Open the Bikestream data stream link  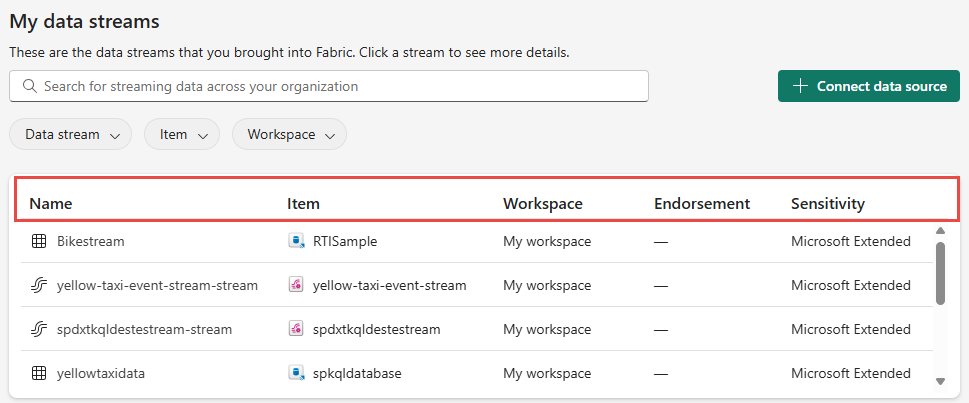(91, 241)
